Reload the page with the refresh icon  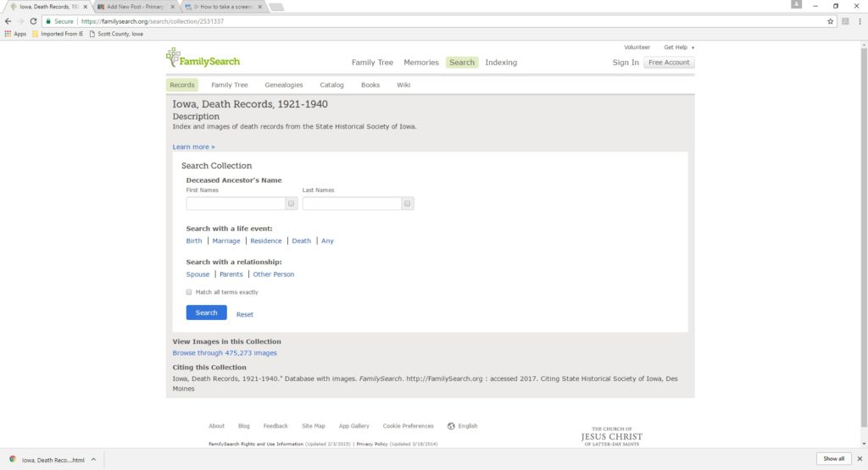[x=33, y=21]
